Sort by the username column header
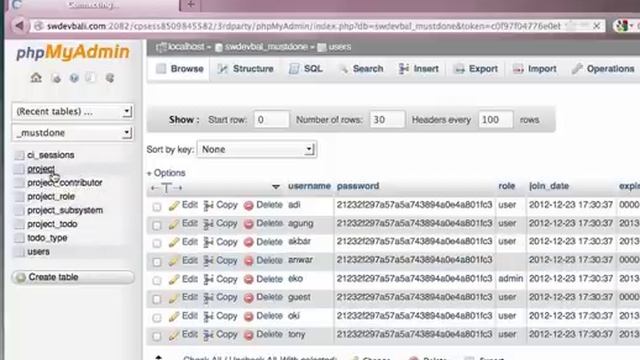 click(309, 186)
